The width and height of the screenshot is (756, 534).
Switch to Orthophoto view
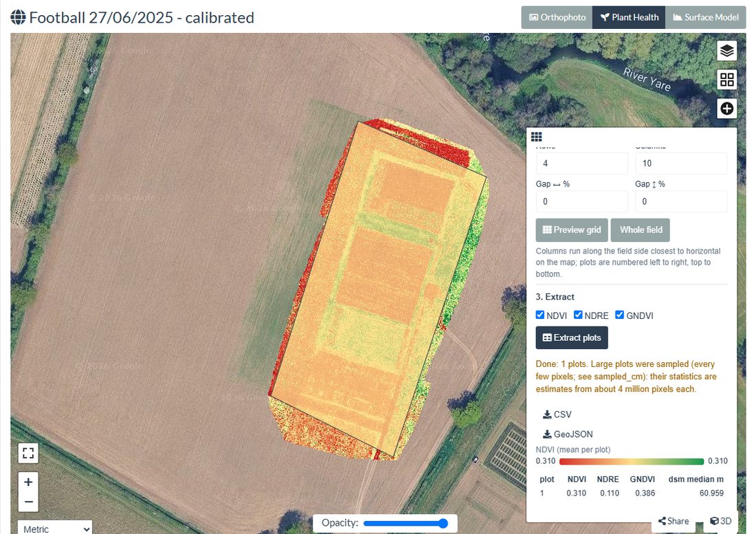[557, 17]
